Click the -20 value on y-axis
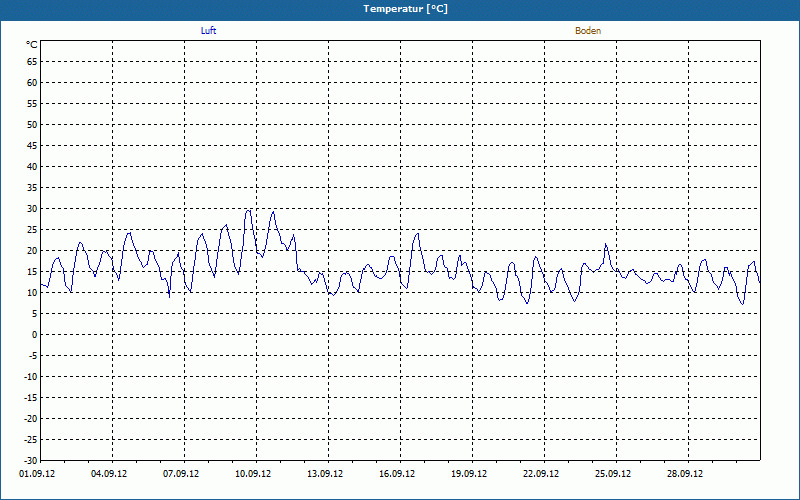The height and width of the screenshot is (500, 800). point(31,418)
